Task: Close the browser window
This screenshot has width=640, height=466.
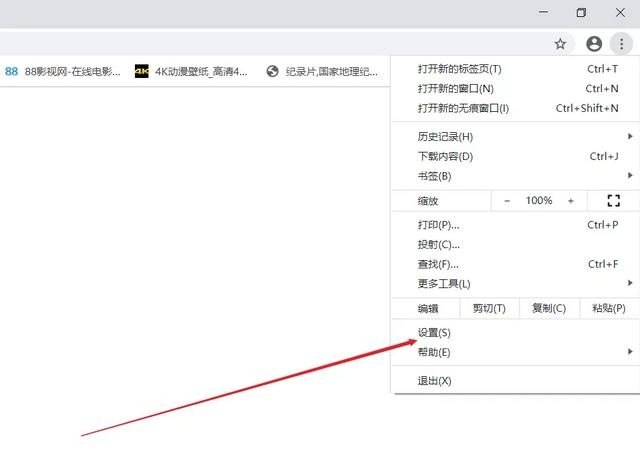Action: [620, 12]
